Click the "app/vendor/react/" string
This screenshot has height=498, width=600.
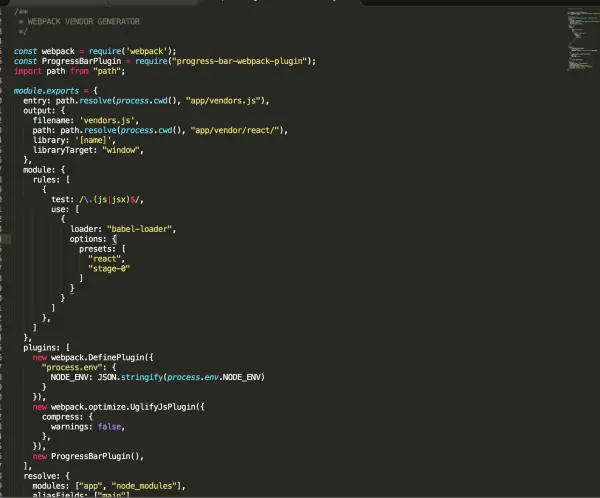(x=235, y=130)
